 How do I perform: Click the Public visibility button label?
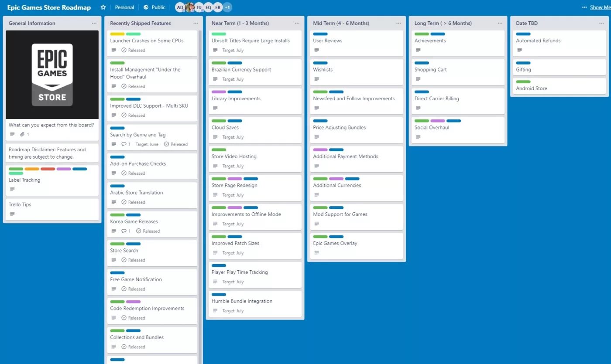point(158,7)
